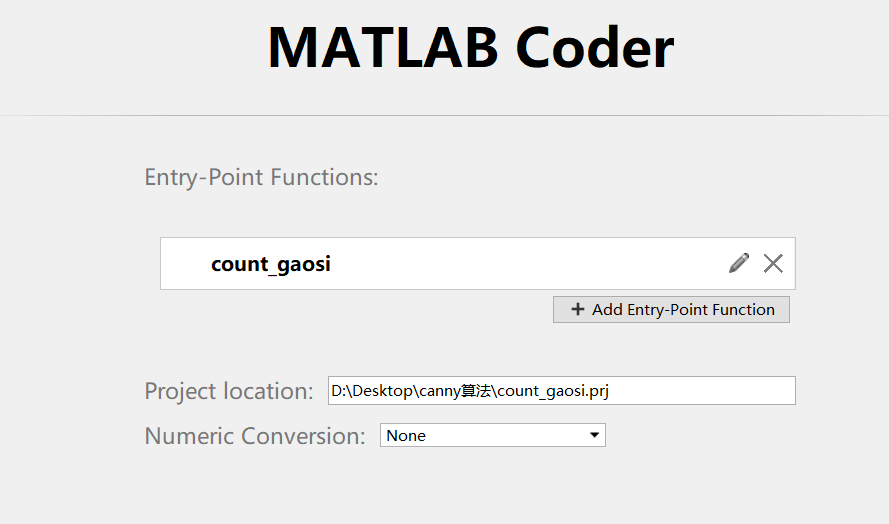Click the Numeric Conversion label
The height and width of the screenshot is (524, 889).
[255, 436]
